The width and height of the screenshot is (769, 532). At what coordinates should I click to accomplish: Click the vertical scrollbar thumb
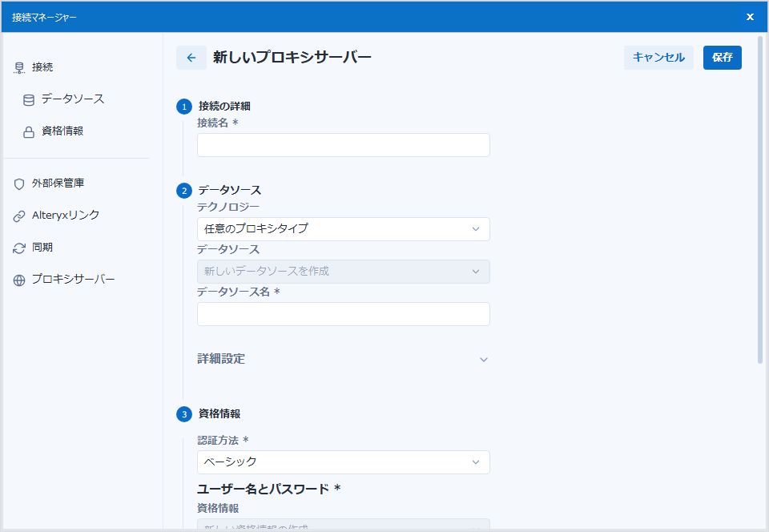761,199
